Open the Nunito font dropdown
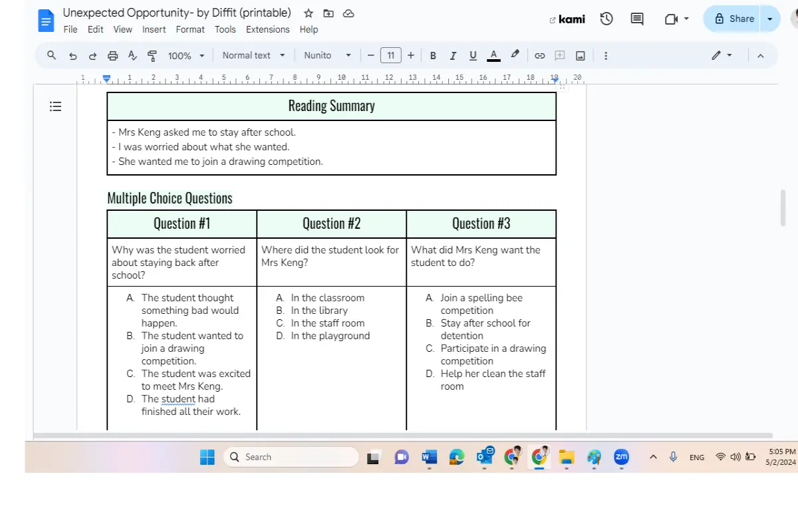 pyautogui.click(x=327, y=56)
